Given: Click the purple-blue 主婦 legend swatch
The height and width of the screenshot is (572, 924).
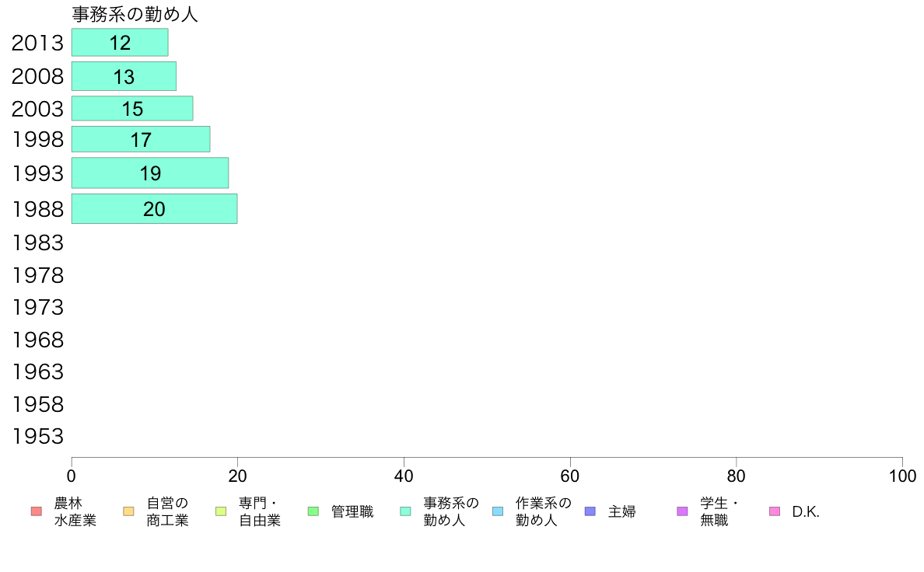Looking at the screenshot, I should [x=590, y=511].
